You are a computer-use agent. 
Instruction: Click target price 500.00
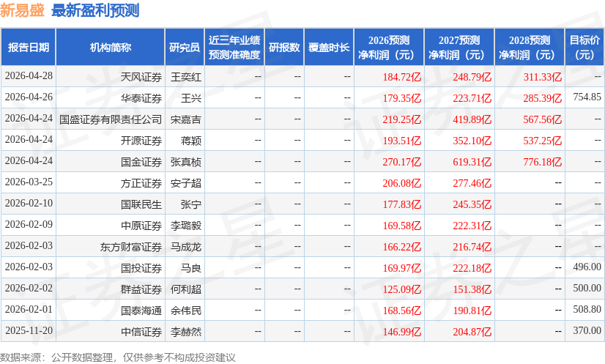click(x=587, y=288)
